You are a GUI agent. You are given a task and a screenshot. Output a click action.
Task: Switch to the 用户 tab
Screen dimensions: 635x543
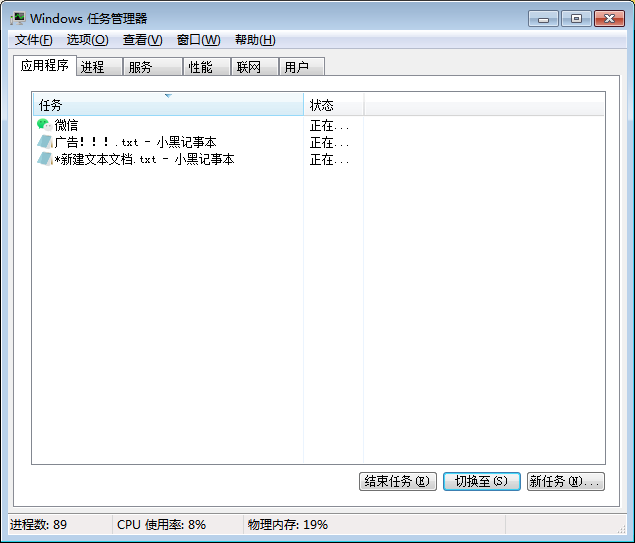(302, 67)
